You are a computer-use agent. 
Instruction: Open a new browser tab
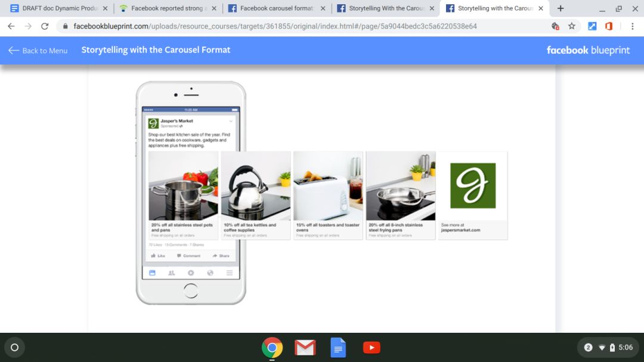(x=561, y=8)
